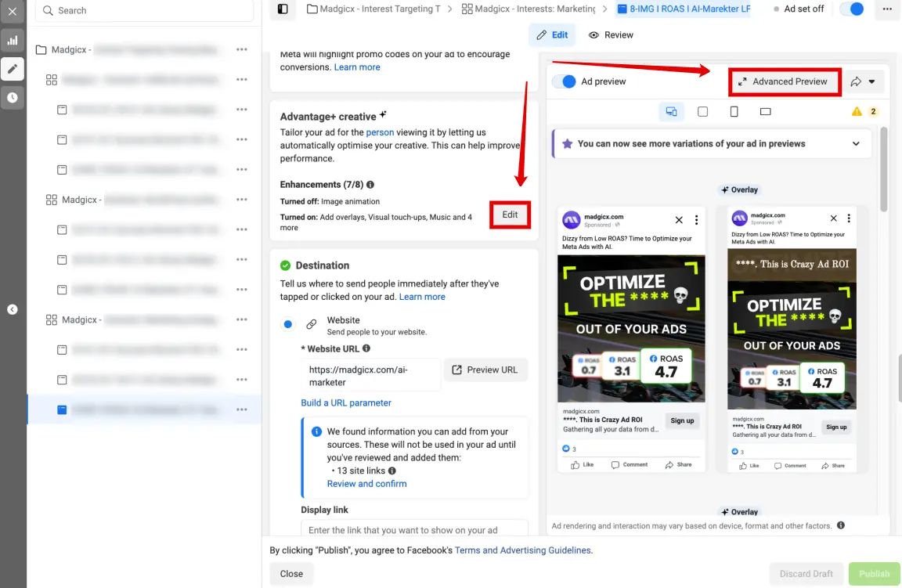Dismiss the right ad preview with X

pyautogui.click(x=834, y=218)
